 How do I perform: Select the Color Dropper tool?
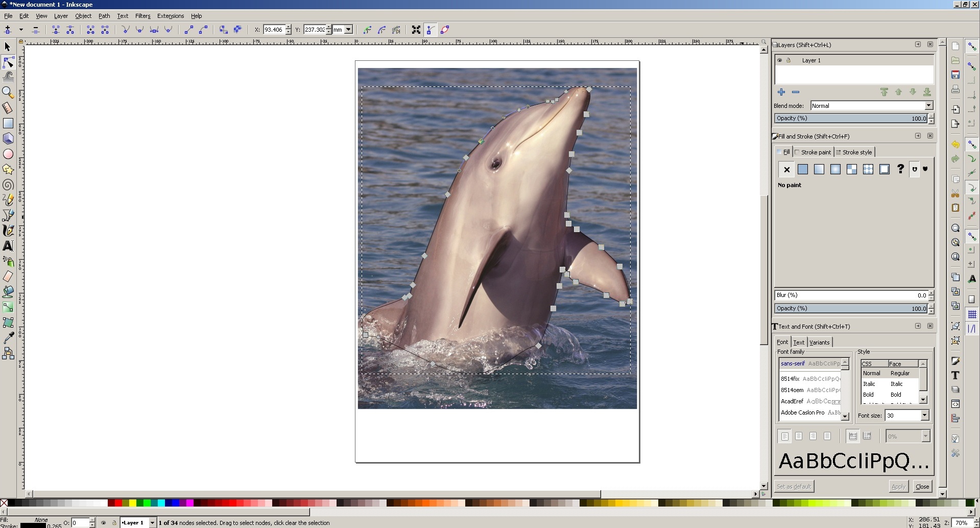click(x=8, y=338)
